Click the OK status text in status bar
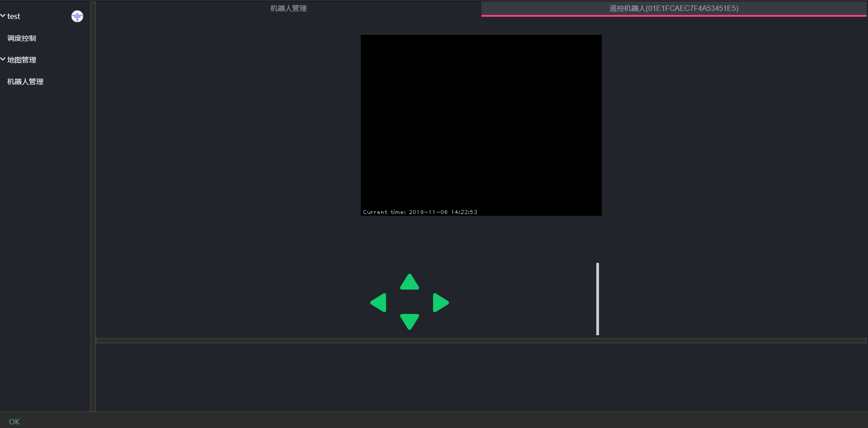 point(14,422)
